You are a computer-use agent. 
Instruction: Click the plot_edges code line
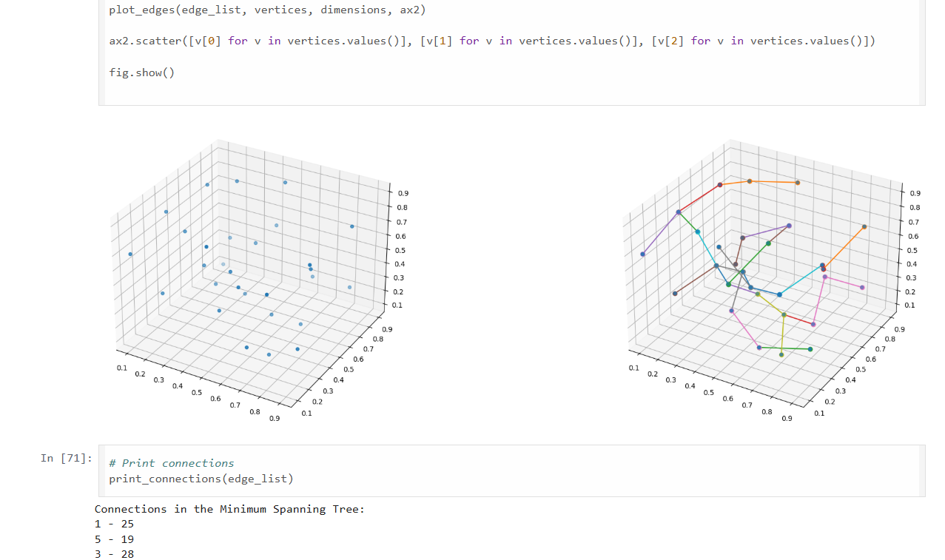click(267, 10)
